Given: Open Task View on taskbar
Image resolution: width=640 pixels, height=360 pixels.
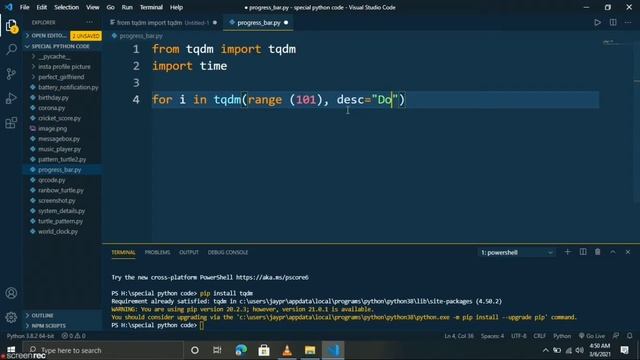Looking at the screenshot, I should point(217,350).
